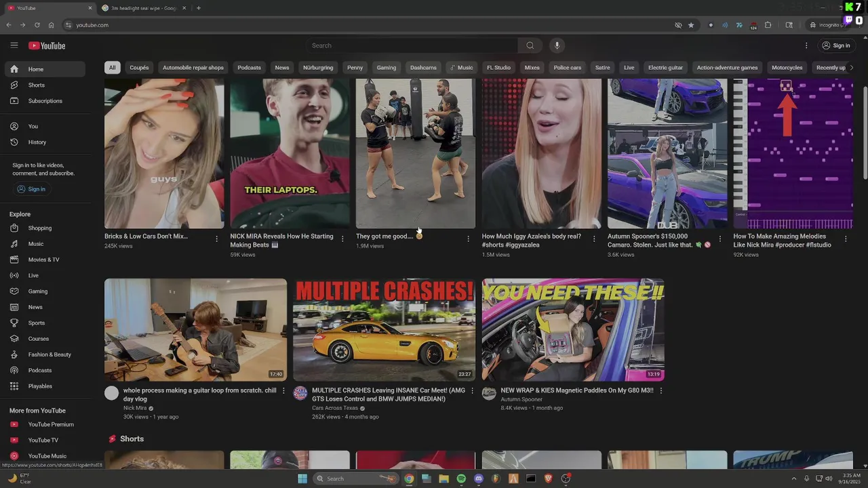Go to the You section in the sidebar
The height and width of the screenshot is (488, 868).
pyautogui.click(x=45, y=126)
